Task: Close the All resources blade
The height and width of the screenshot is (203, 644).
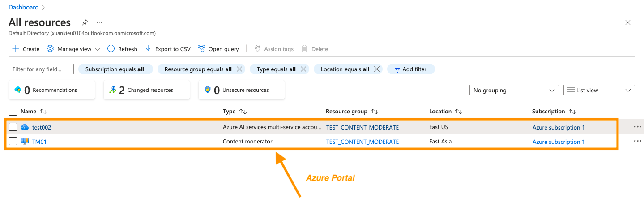Action: pos(628,22)
